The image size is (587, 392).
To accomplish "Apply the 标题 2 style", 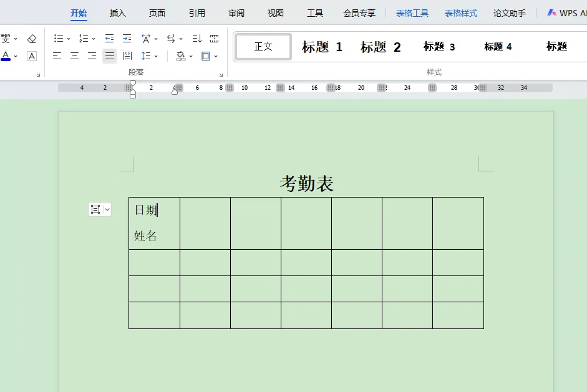I will [x=381, y=47].
